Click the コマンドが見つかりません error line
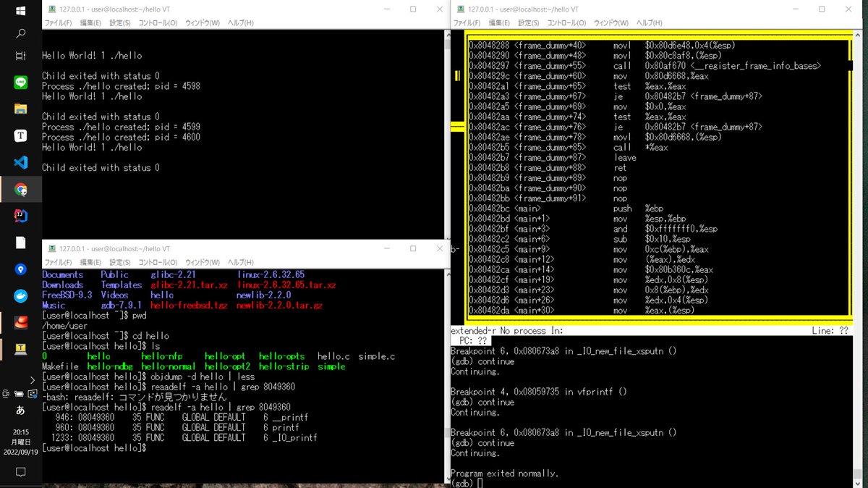This screenshot has width=868, height=488. coord(136,397)
